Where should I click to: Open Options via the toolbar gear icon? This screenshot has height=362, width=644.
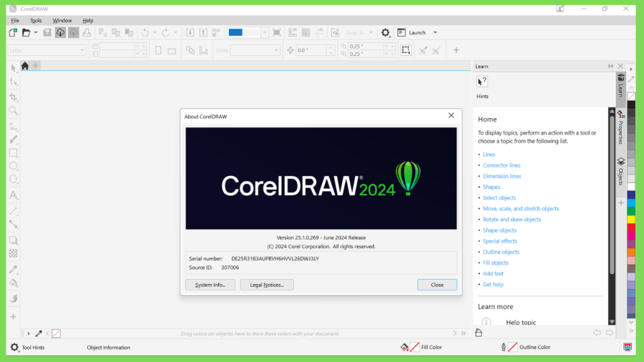386,33
